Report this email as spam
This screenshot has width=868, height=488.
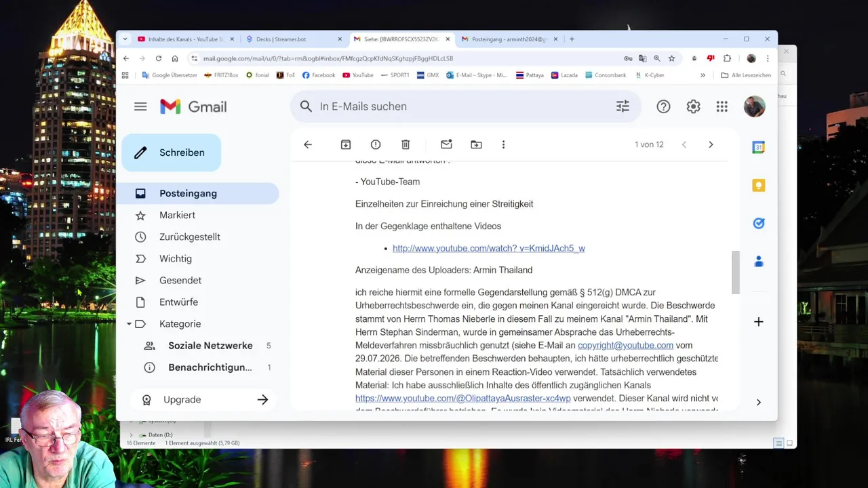coord(376,144)
